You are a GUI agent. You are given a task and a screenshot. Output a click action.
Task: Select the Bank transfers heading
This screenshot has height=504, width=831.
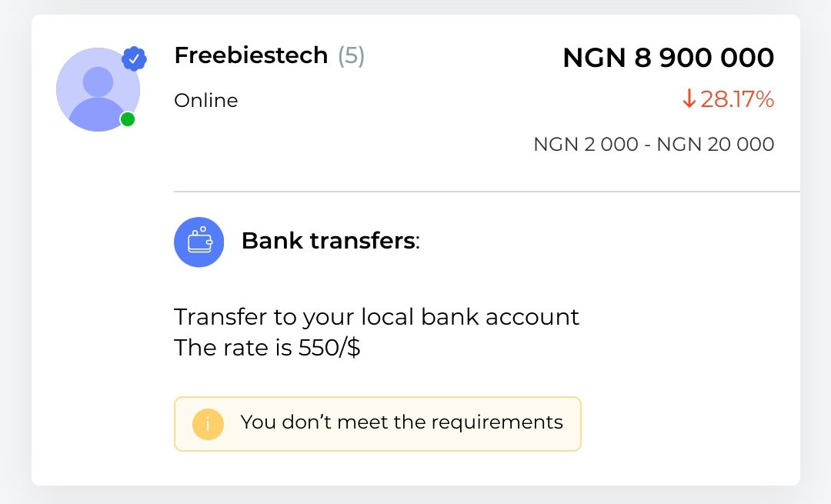tap(329, 241)
